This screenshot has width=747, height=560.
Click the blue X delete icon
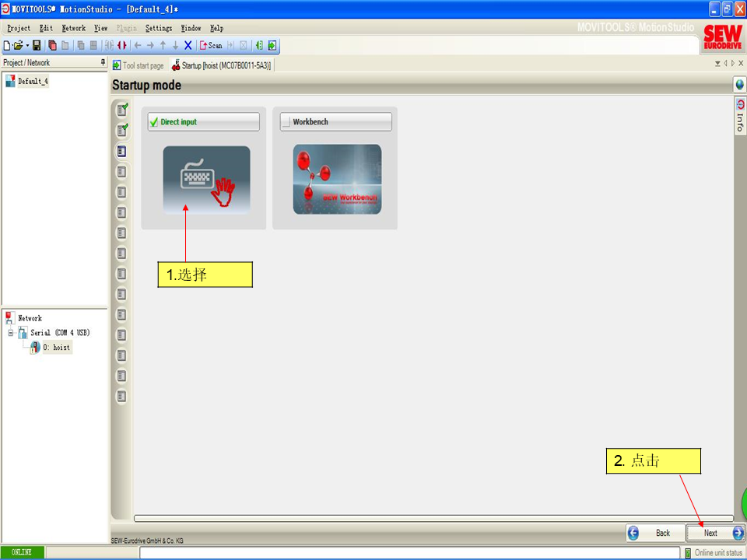188,46
